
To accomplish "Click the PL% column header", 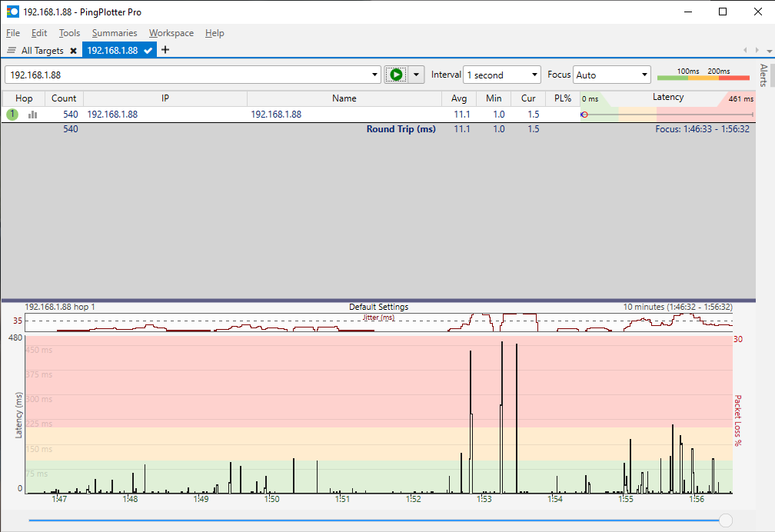I will [563, 98].
